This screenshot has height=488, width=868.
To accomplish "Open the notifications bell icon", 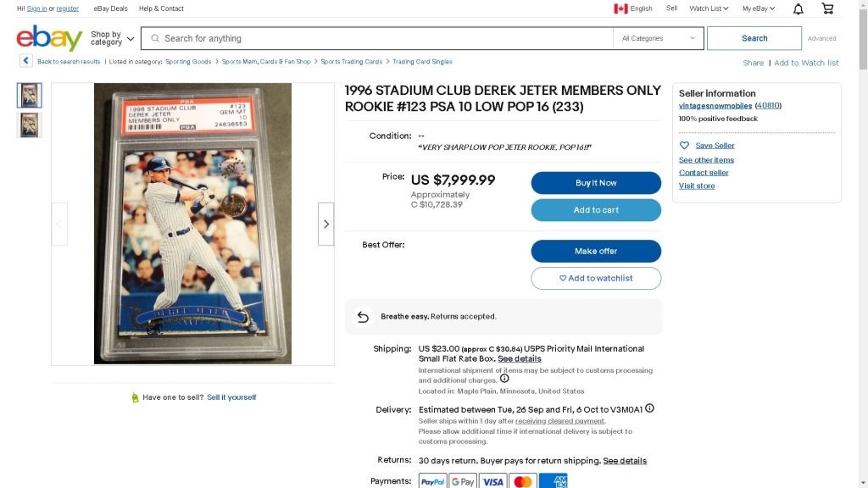I will point(798,8).
